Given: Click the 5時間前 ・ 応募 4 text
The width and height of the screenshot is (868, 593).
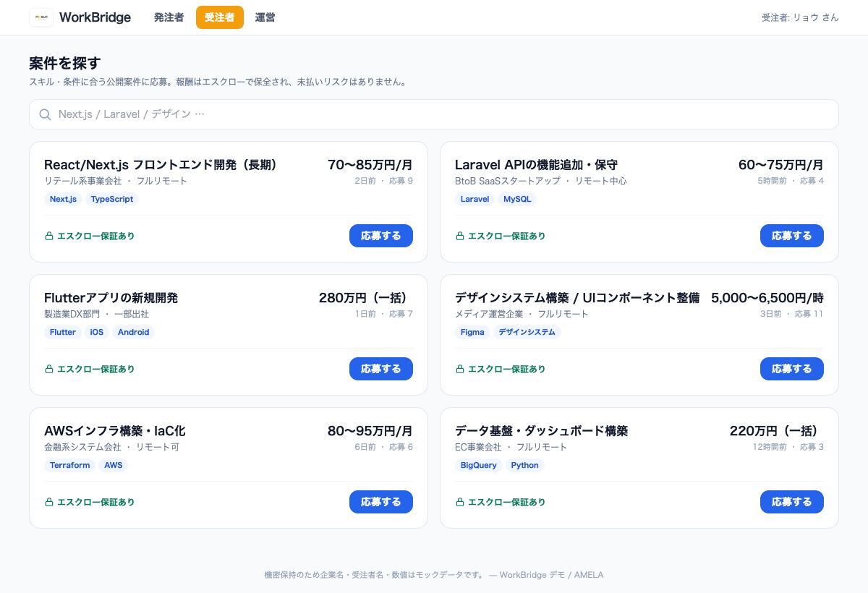Looking at the screenshot, I should tap(791, 181).
